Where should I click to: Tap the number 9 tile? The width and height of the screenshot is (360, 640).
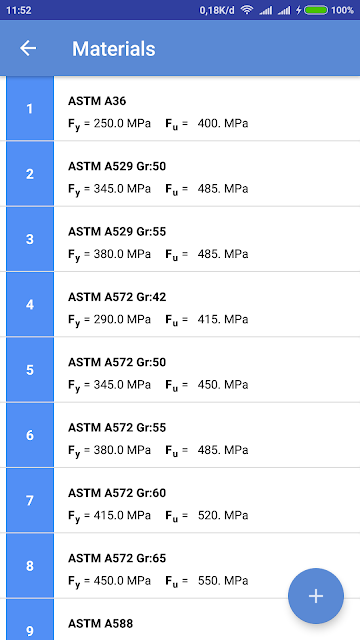(x=30, y=620)
